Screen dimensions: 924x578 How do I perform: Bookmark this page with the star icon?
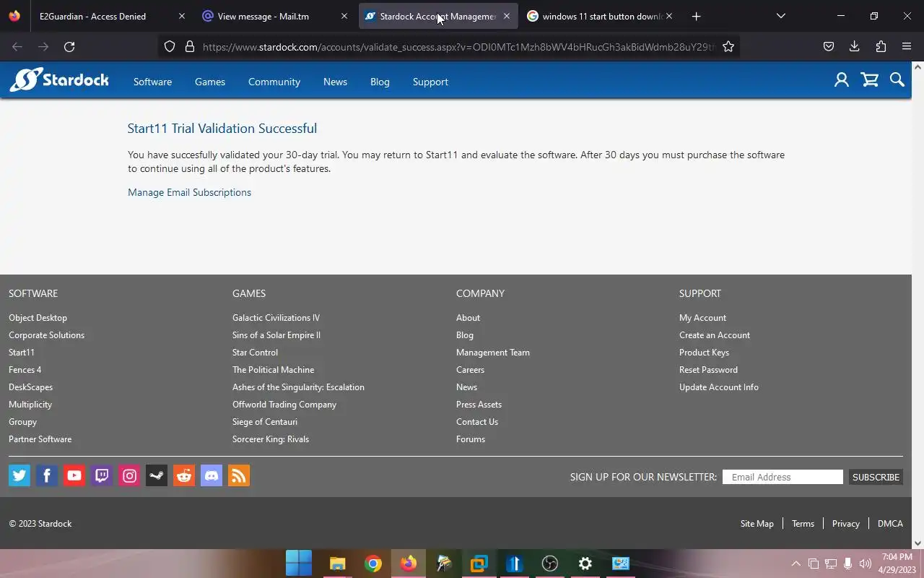click(728, 46)
